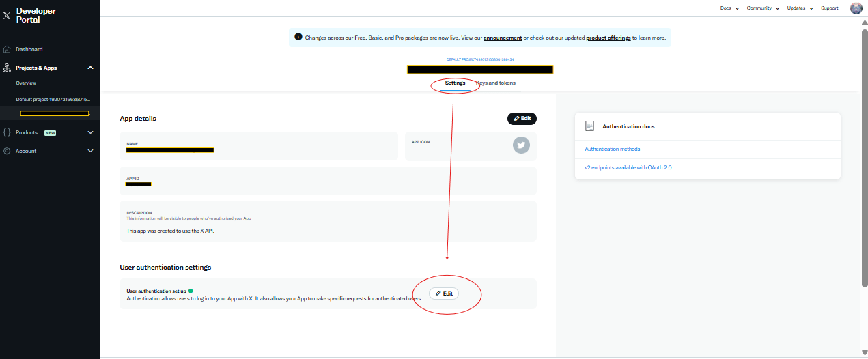
Task: Expand the Account section chevron
Action: tap(90, 151)
